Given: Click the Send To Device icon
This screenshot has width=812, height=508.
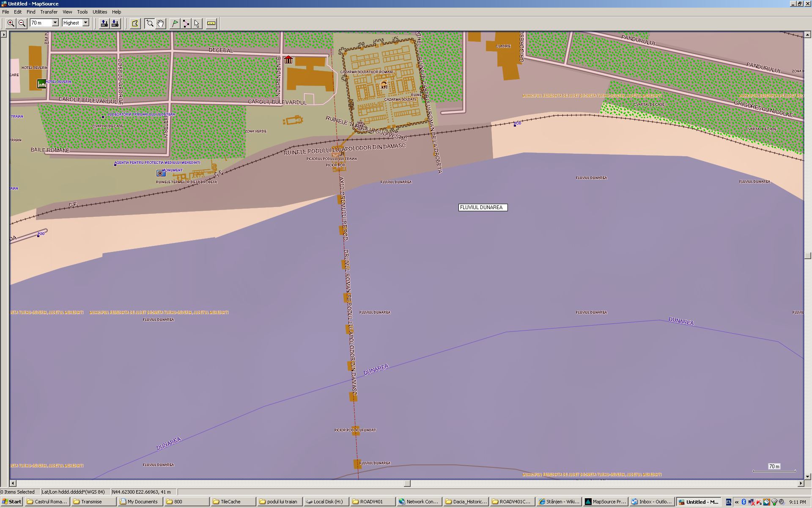Looking at the screenshot, I should (104, 23).
